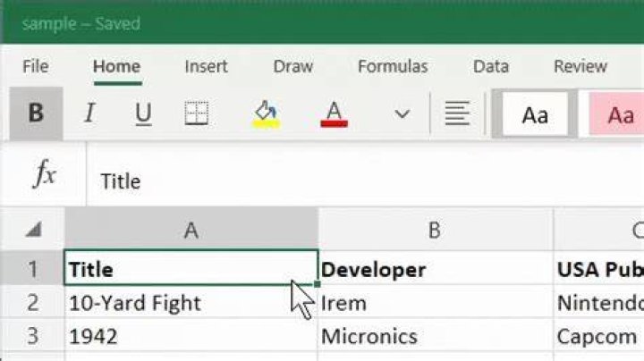Screen dimensions: 644x361
Task: Toggle Underline formatting button
Action: [143, 113]
